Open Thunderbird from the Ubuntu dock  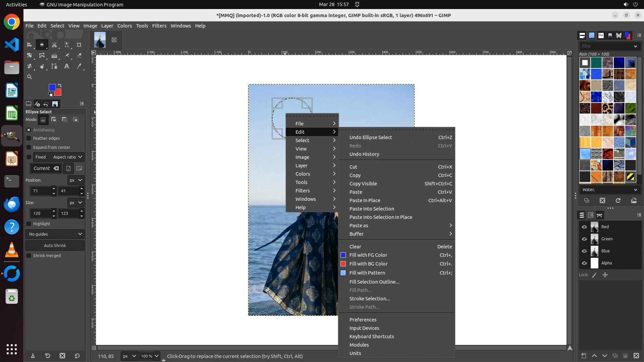[x=12, y=204]
